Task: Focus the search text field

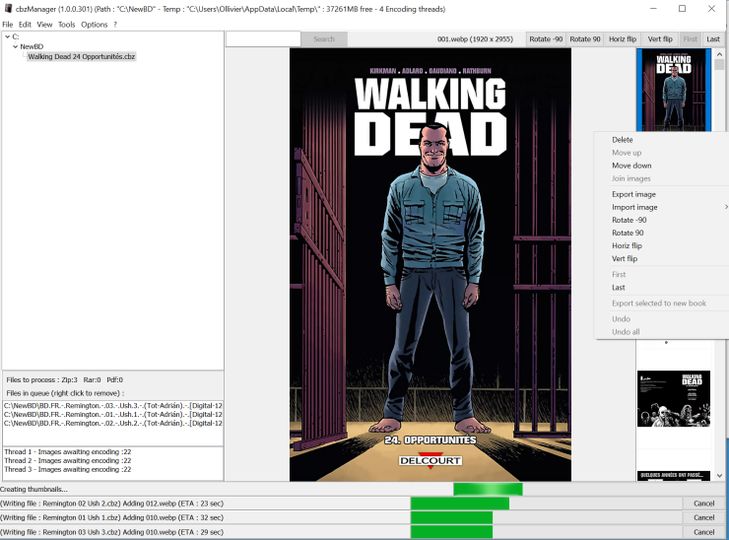Action: 263,39
